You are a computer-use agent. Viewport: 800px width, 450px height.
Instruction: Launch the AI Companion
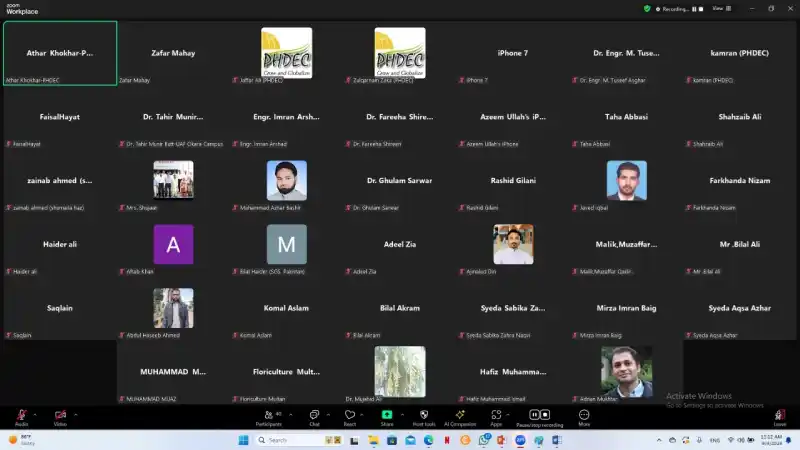[461, 414]
